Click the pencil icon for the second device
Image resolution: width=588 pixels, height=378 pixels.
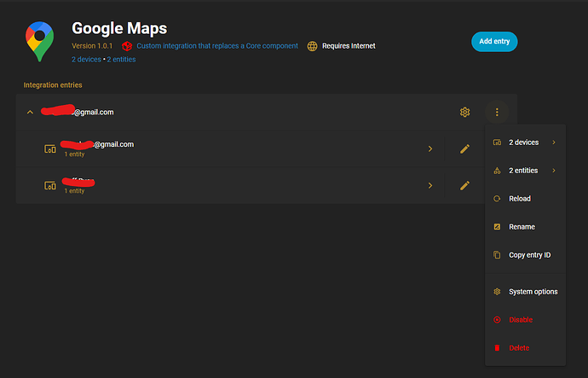(464, 185)
